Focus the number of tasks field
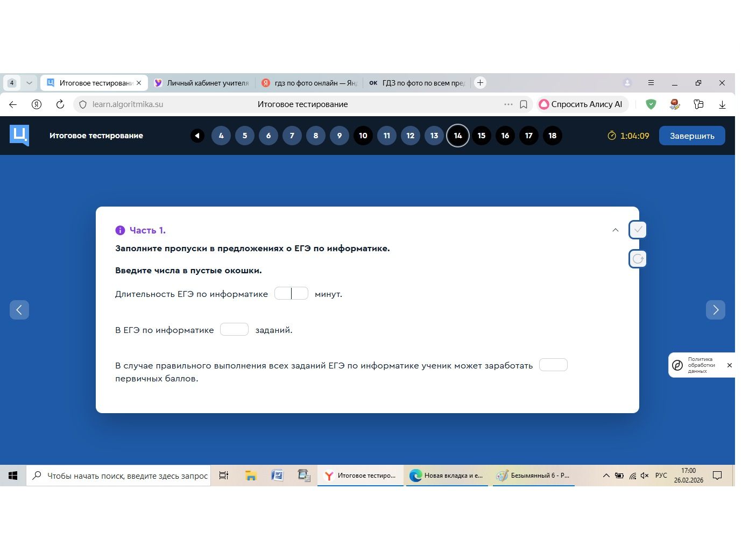This screenshot has width=749, height=560. 234,329
